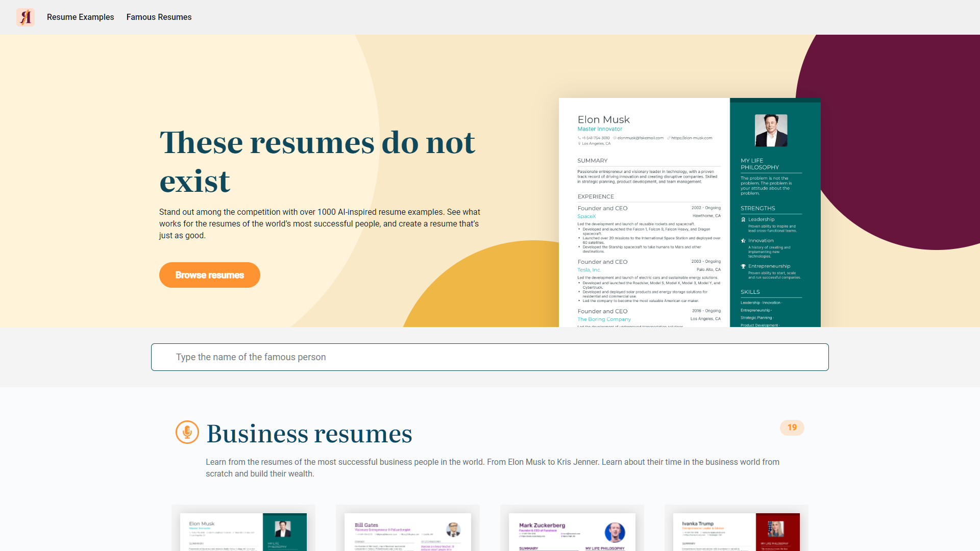
Task: Click the email icon beside elonmusk@fakemail.com
Action: click(616, 138)
